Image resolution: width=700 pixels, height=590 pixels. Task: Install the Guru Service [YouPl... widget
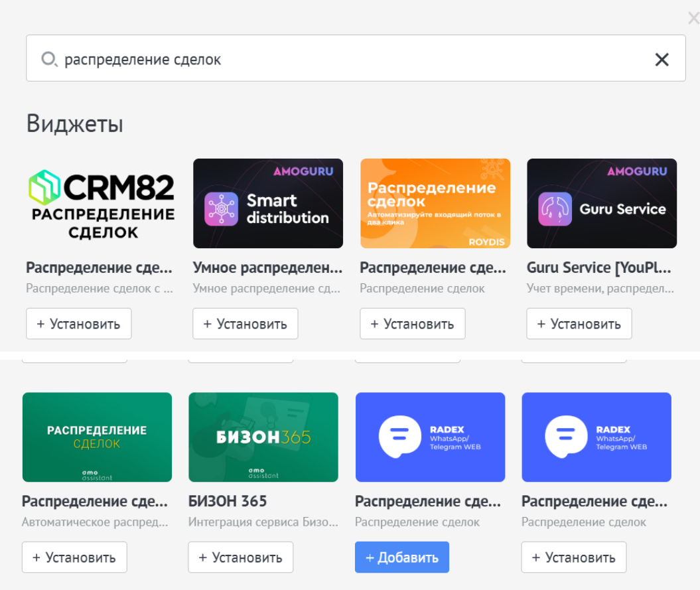[579, 324]
